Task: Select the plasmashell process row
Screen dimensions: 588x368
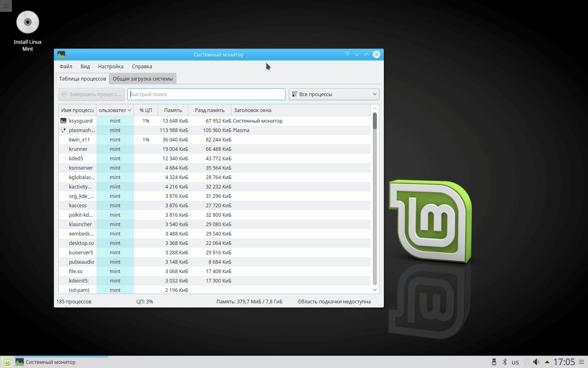Action: [215, 130]
